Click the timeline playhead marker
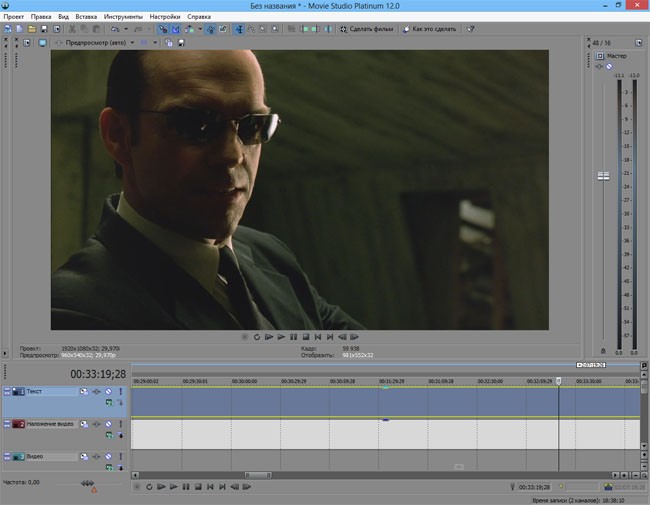 (x=558, y=381)
